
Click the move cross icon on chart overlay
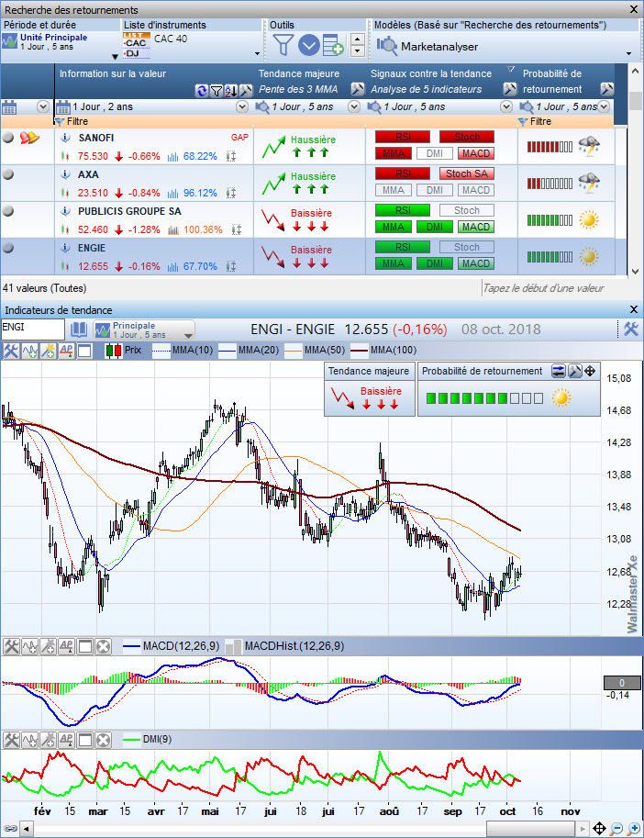(590, 371)
